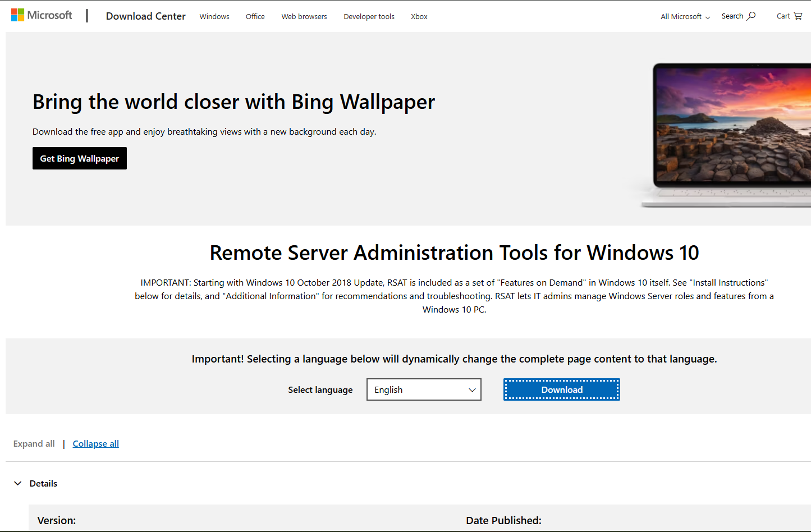Image resolution: width=811 pixels, height=532 pixels.
Task: Click Get Bing Wallpaper
Action: coord(79,158)
